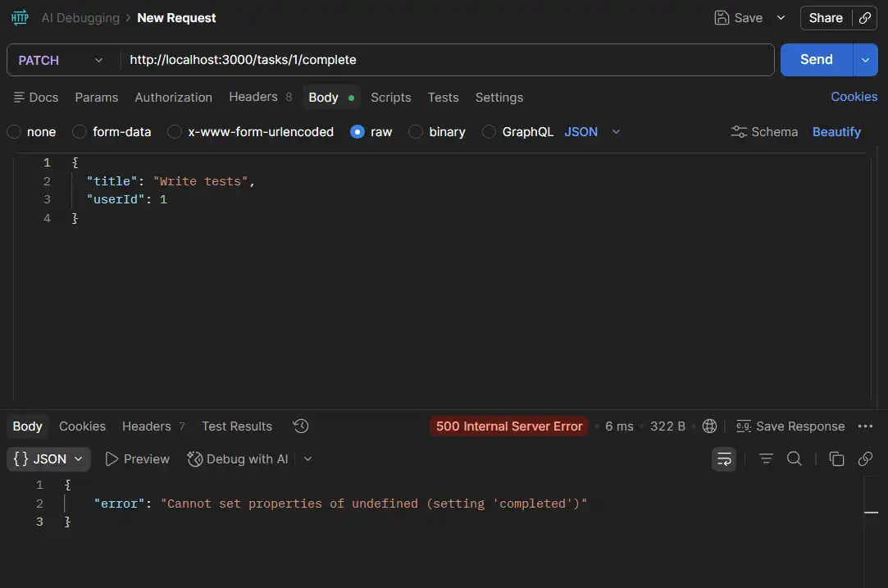Toggle line wrapping in the response viewer
Image resolution: width=888 pixels, height=588 pixels.
coord(724,459)
